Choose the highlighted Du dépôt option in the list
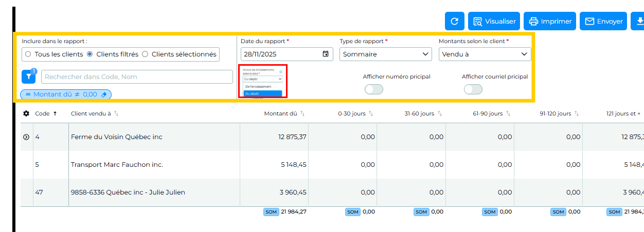The image size is (644, 232). click(263, 93)
